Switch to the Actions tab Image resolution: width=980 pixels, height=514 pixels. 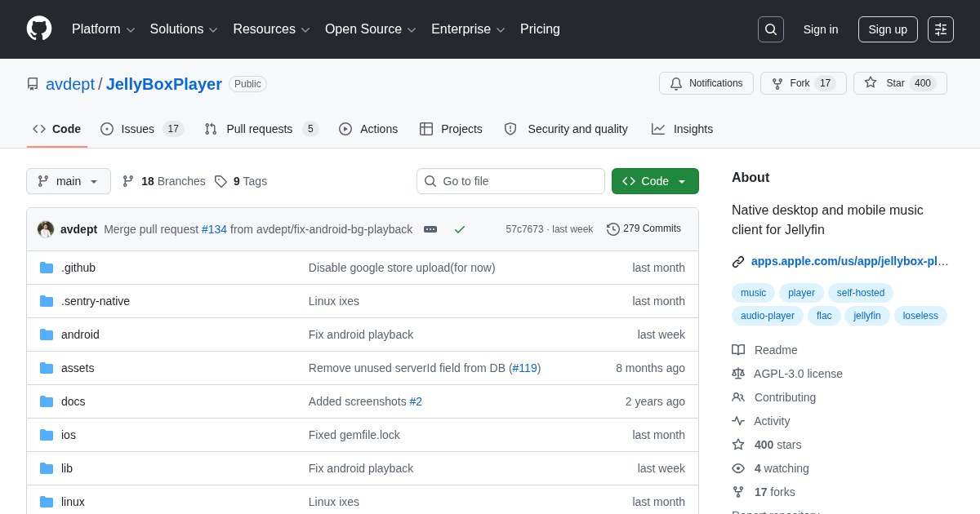click(x=368, y=129)
